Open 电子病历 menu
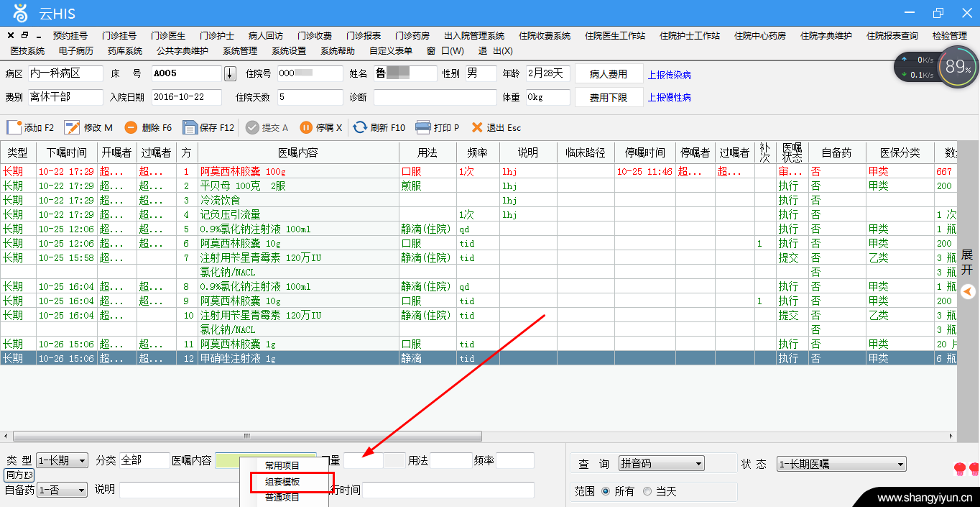The image size is (980, 507). (76, 51)
